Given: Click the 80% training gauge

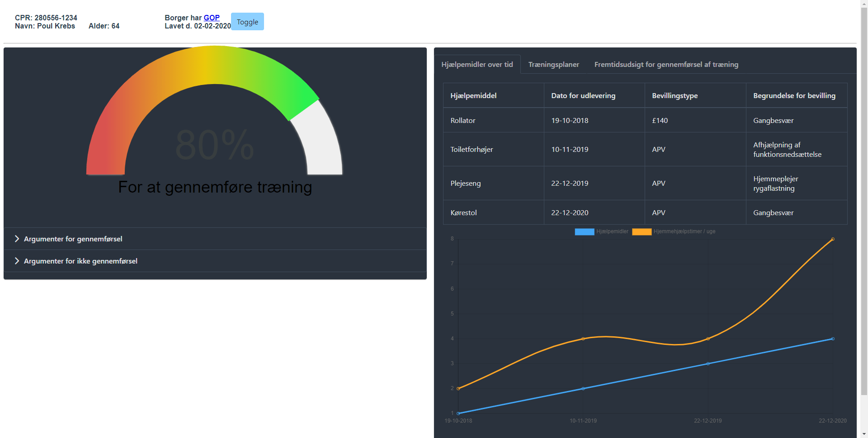Looking at the screenshot, I should (x=214, y=111).
